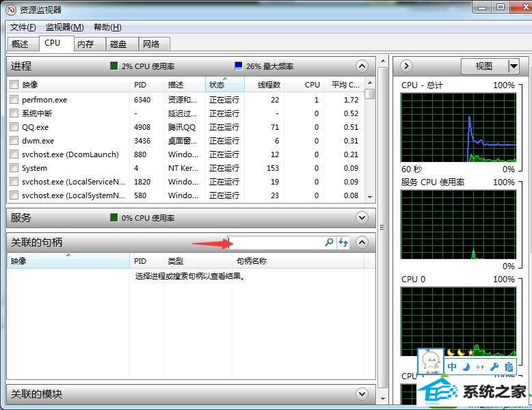Click the 服务 CPU 使用率 graph
Screen dimensions: 532x410
(x=458, y=225)
